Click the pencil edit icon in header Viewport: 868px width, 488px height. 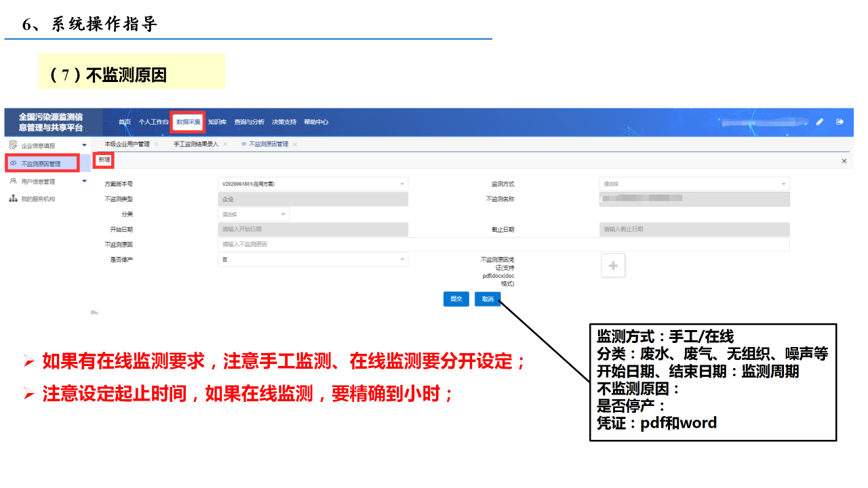[820, 122]
